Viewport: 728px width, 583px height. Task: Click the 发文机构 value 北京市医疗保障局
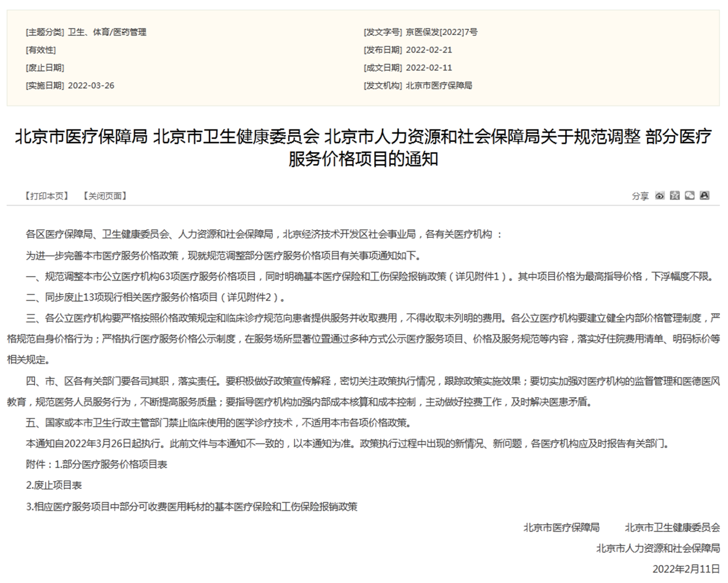pyautogui.click(x=439, y=86)
